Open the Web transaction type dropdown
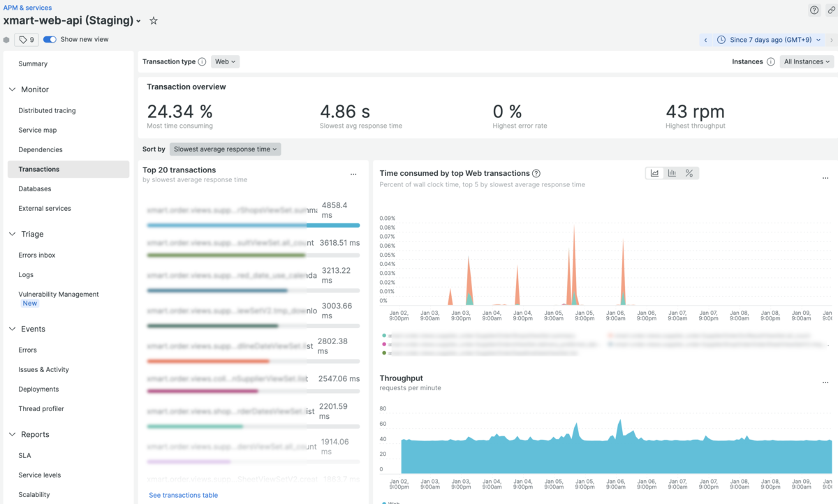 coord(226,61)
